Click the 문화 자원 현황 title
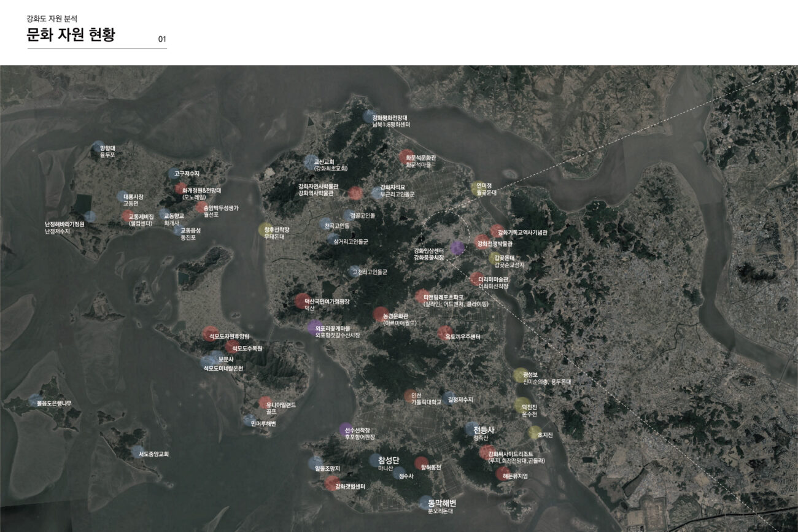The width and height of the screenshot is (798, 532). tap(71, 35)
